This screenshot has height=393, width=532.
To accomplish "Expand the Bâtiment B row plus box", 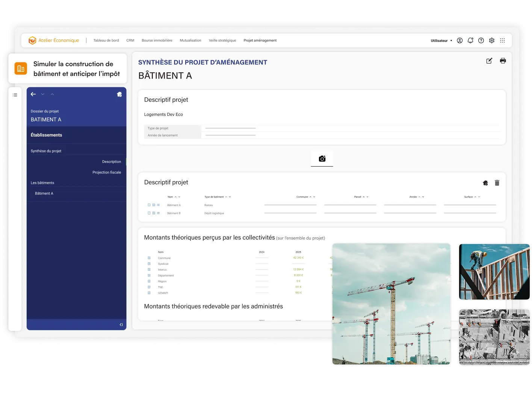I will coord(154,213).
